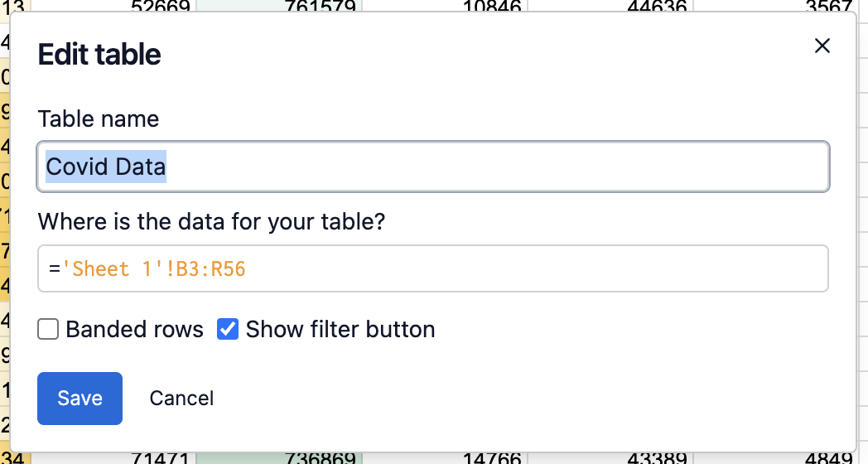
Task: Click the Edit table dialog heading
Action: click(x=99, y=55)
